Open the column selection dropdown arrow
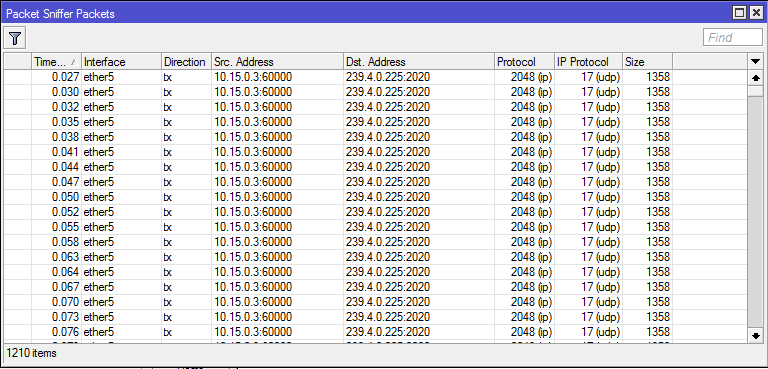The height and width of the screenshot is (369, 768). (755, 62)
